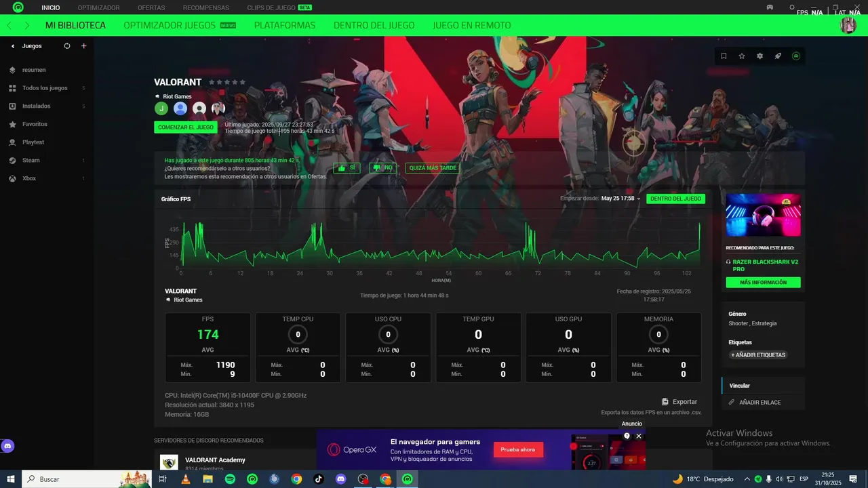Choose QUIZÁ MÁS TARDE option
This screenshot has width=868, height=488.
click(433, 167)
